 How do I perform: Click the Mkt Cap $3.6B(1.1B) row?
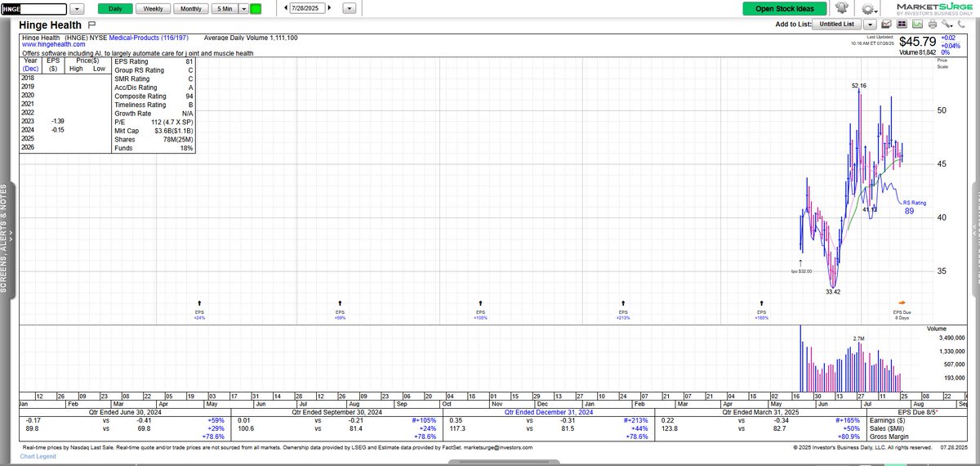point(154,132)
